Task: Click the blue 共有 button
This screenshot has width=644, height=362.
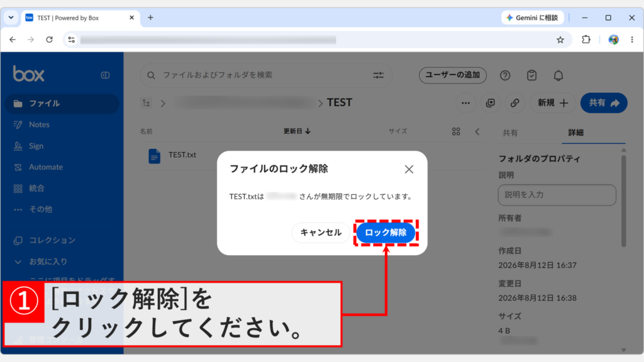Action: coord(604,103)
